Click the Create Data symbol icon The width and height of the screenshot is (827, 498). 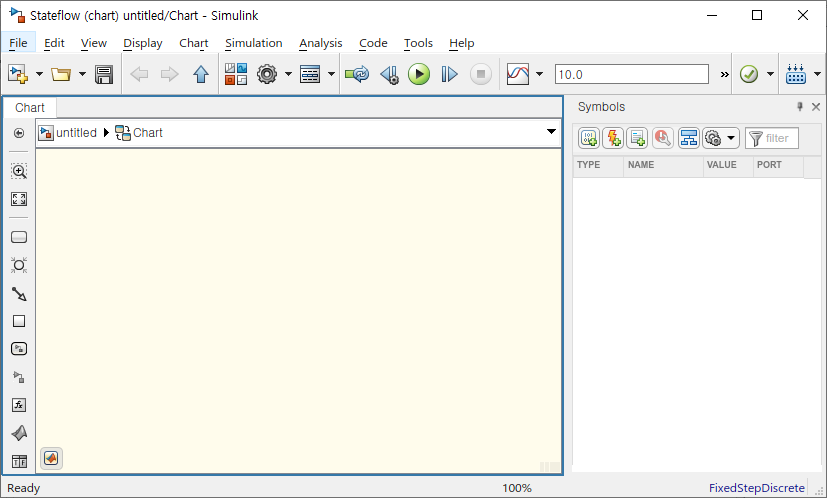589,138
